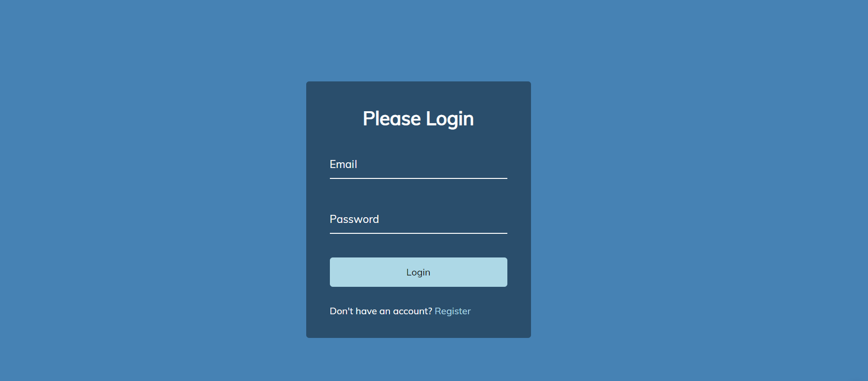868x381 pixels.
Task: Click the light blue Login button
Action: [418, 272]
